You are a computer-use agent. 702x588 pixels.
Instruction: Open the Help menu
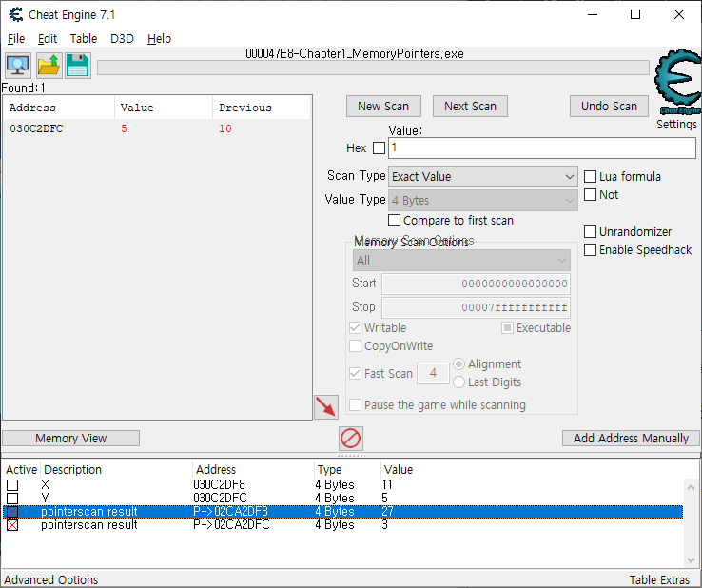[x=160, y=38]
